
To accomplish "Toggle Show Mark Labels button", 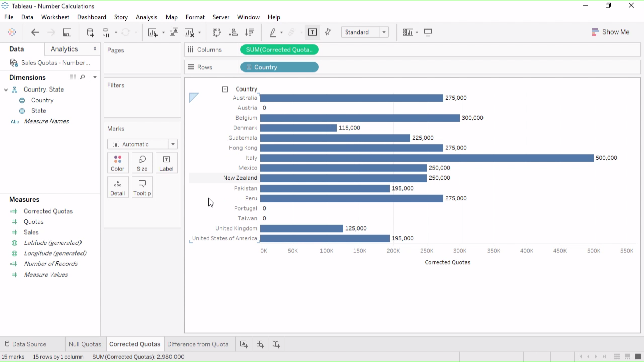I will (312, 32).
